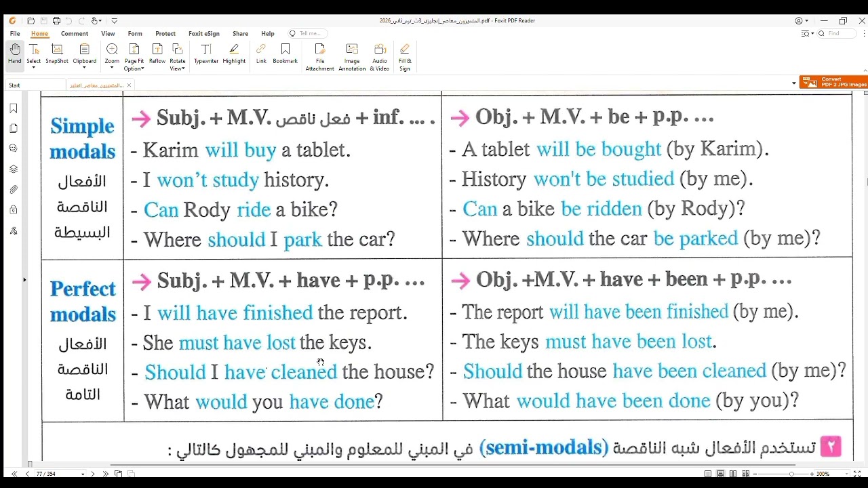Switch to Reflow view
Screen dimensions: 868x488
[x=157, y=54]
